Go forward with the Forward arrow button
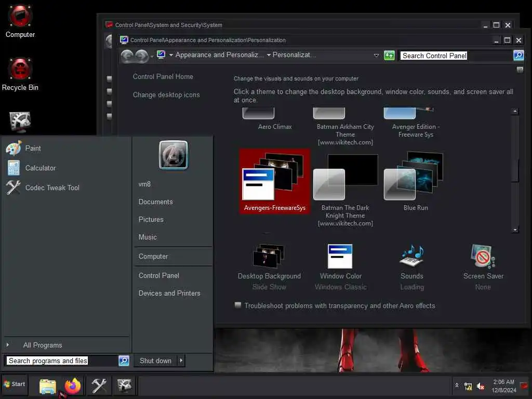The image size is (532, 399). (141, 56)
